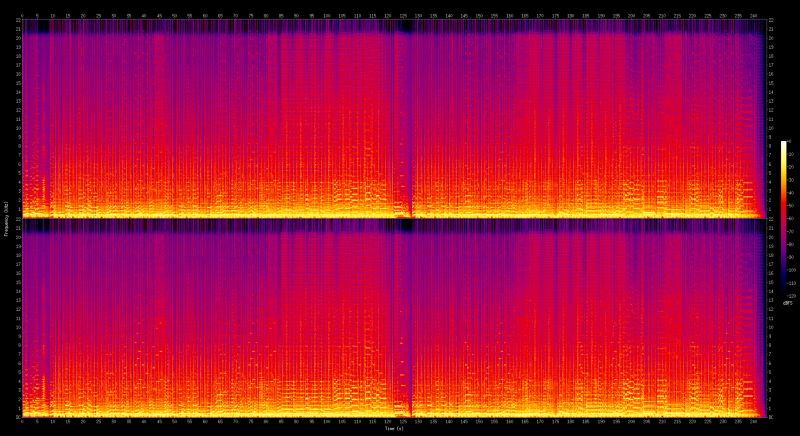Click the 22 kHz label on the upper channel's left axis
Viewport: 800px width, 436px height.
(x=17, y=22)
